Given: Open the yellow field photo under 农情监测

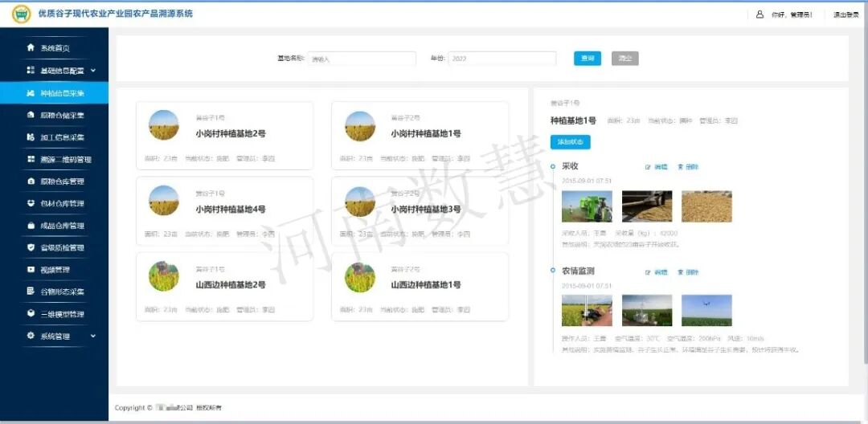Looking at the screenshot, I should 587,310.
